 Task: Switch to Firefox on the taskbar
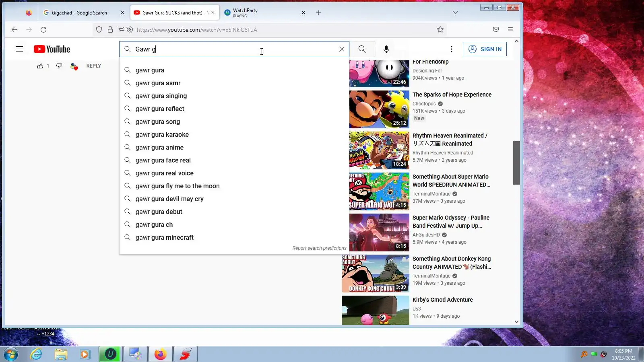point(161,354)
